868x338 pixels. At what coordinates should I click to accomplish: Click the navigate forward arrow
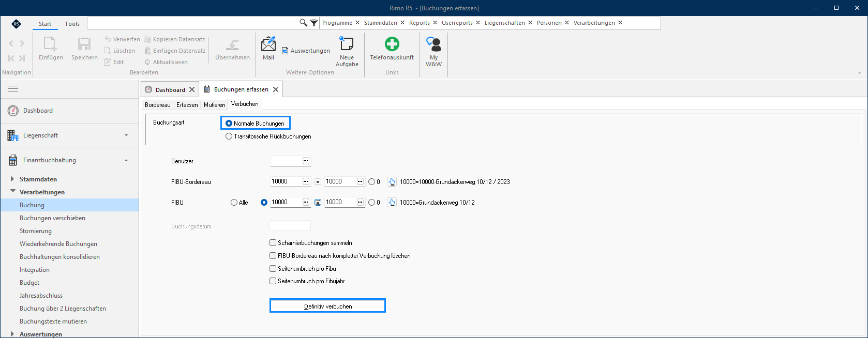(x=22, y=43)
